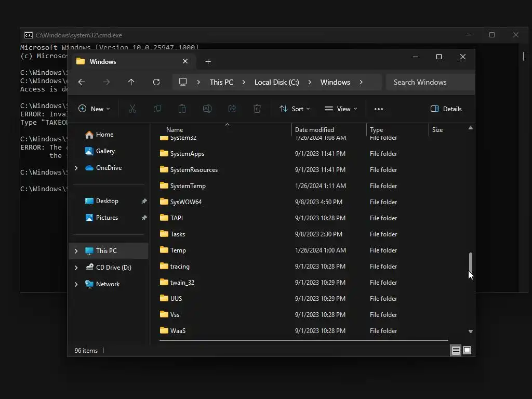Open the View dropdown

[341, 109]
